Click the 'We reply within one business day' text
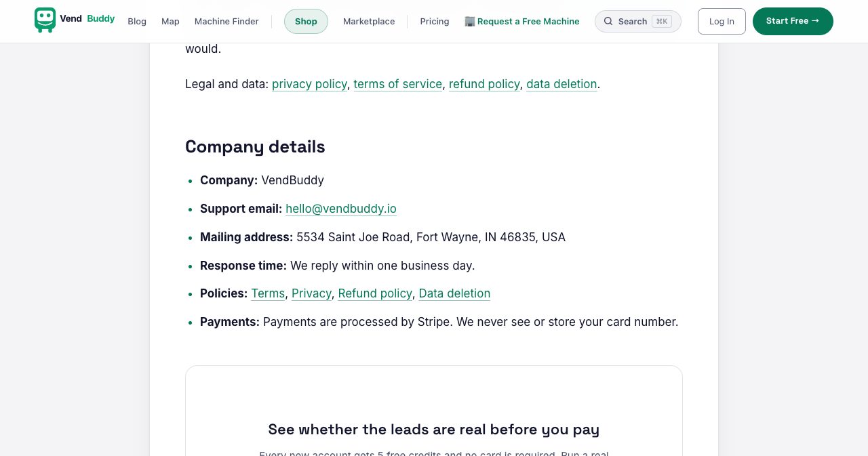868x456 pixels. click(x=382, y=266)
